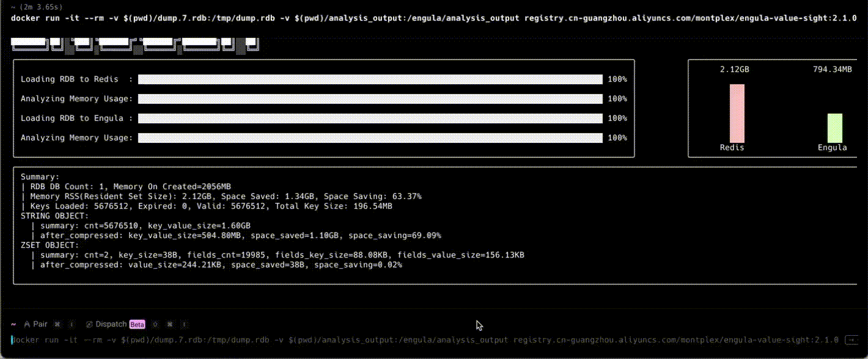
Task: Click the Loading RDB to Engula progress bar
Action: (x=370, y=118)
